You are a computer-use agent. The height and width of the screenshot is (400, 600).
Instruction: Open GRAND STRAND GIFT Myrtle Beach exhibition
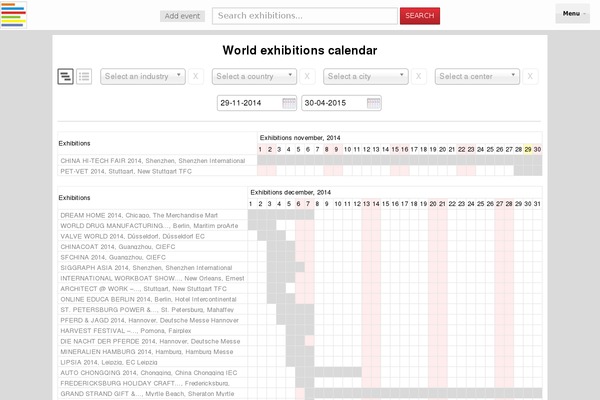click(147, 393)
